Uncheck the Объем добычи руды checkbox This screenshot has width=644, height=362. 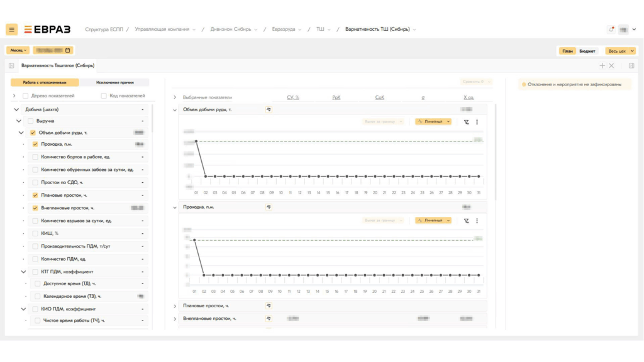[33, 133]
